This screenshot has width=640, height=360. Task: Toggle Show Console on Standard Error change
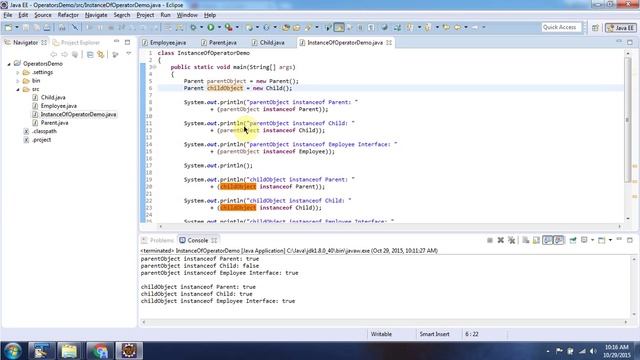click(x=559, y=240)
